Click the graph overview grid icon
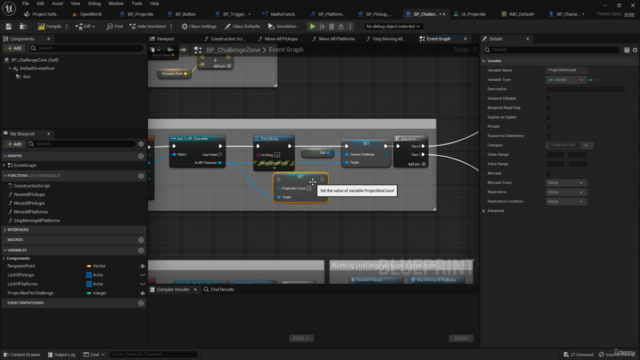 pyautogui.click(x=198, y=50)
